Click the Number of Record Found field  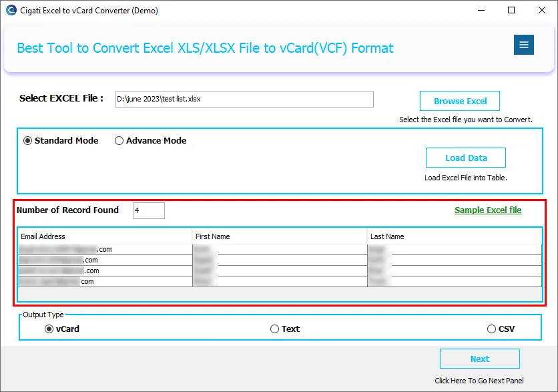click(149, 210)
